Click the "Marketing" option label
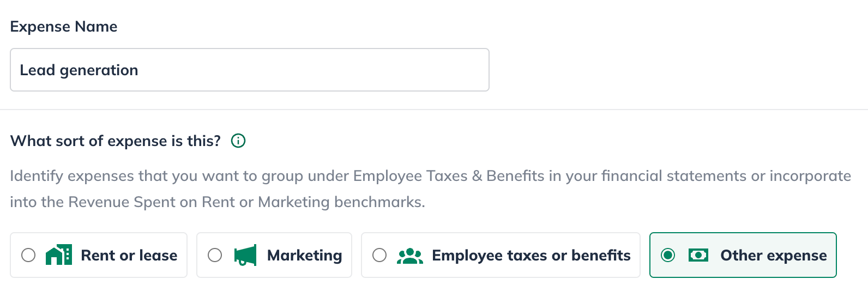 coord(304,256)
